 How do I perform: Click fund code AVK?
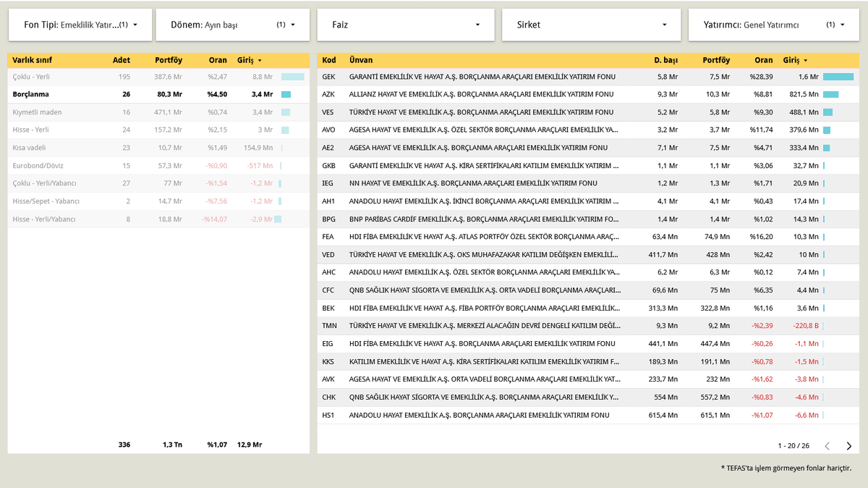click(329, 379)
